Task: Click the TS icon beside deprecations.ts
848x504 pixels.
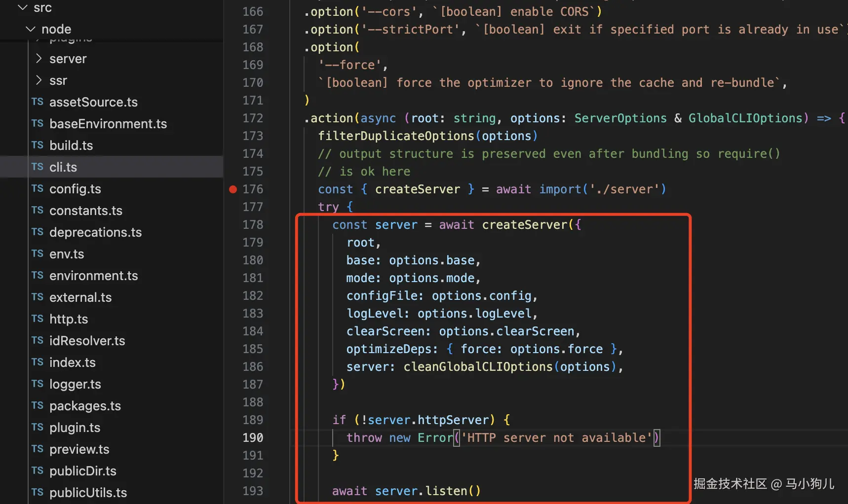Action: coord(38,232)
